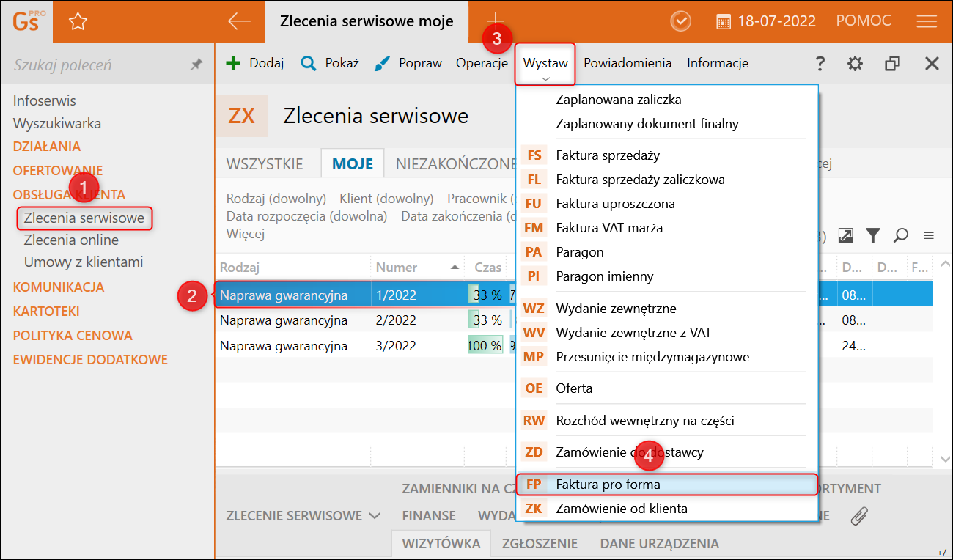
Task: Switch to the MOJE tab
Action: [353, 164]
